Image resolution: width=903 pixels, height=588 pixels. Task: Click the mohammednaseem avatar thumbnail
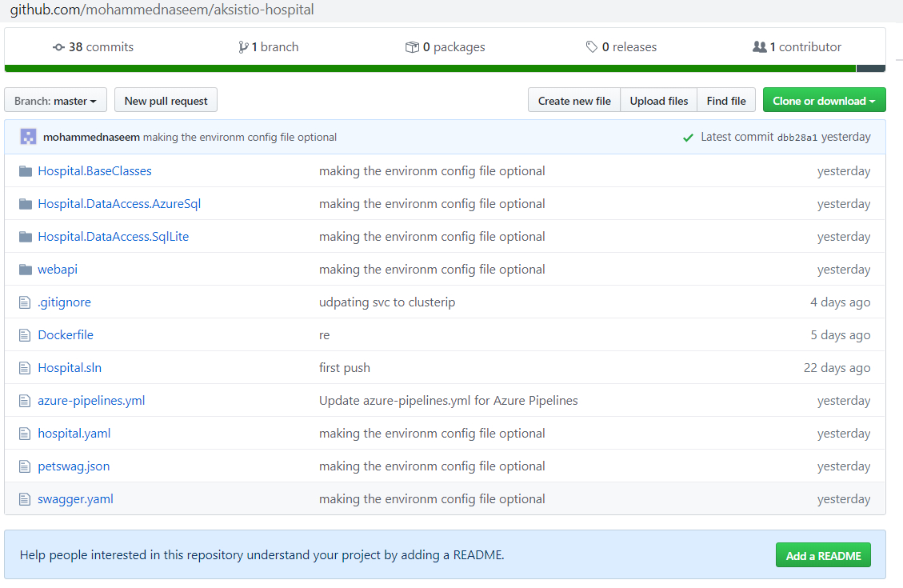pos(28,137)
